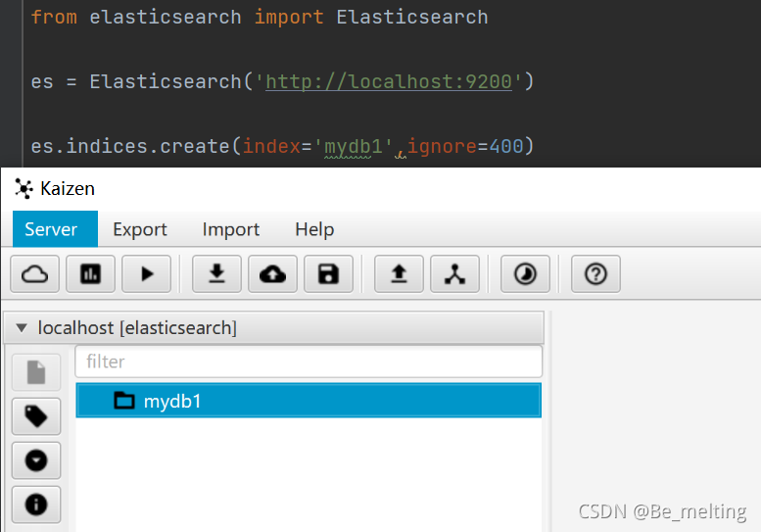Click the document sidebar icon
The width and height of the screenshot is (761, 532).
36,372
